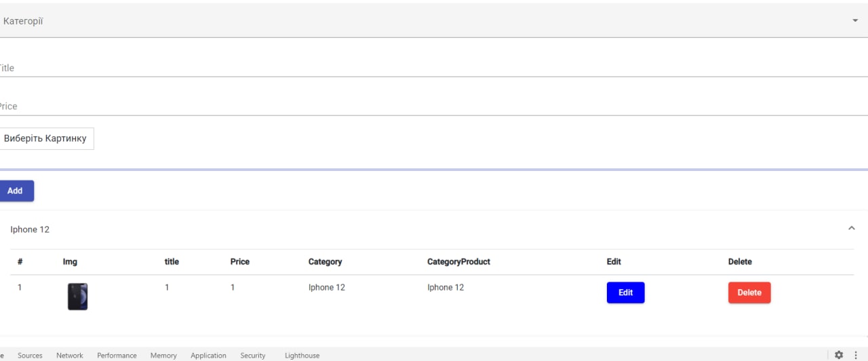Click the blue Edit button
Screen dimensions: 868x361
pos(625,292)
